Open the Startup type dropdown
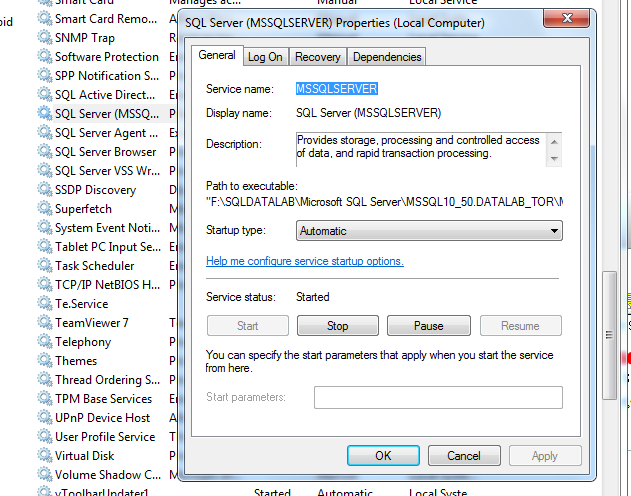 click(429, 231)
